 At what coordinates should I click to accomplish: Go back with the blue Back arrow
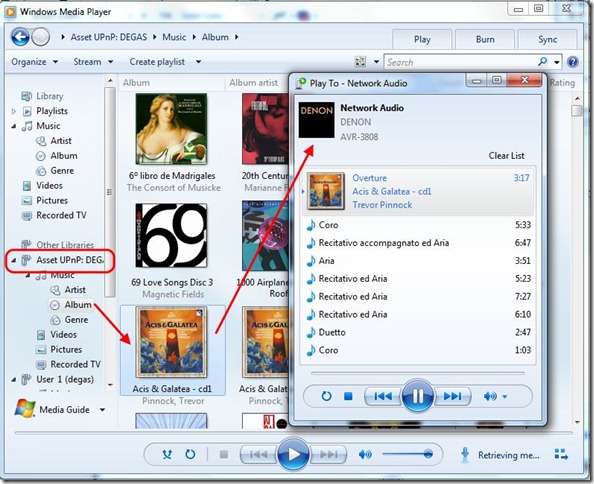coord(20,37)
